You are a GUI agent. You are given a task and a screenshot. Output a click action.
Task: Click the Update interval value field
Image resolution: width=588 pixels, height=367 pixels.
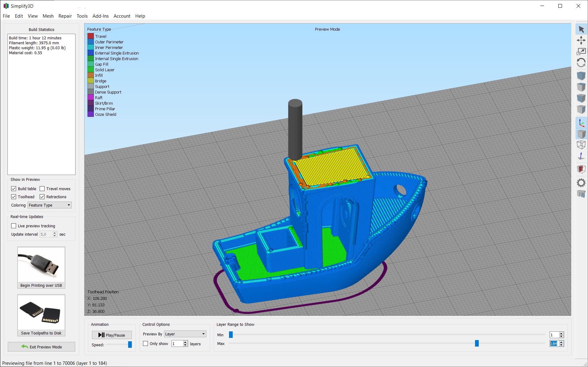point(46,234)
